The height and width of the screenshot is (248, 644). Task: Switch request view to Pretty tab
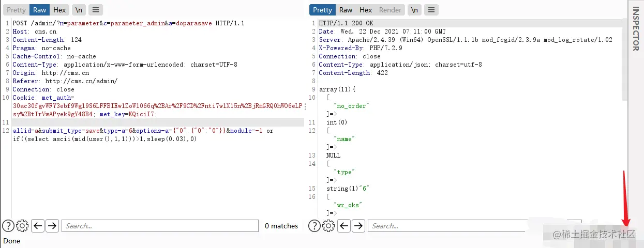coord(16,10)
